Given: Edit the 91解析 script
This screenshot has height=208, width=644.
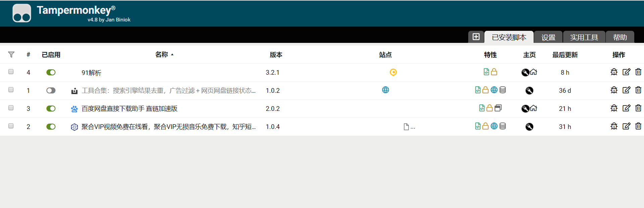Looking at the screenshot, I should point(626,72).
